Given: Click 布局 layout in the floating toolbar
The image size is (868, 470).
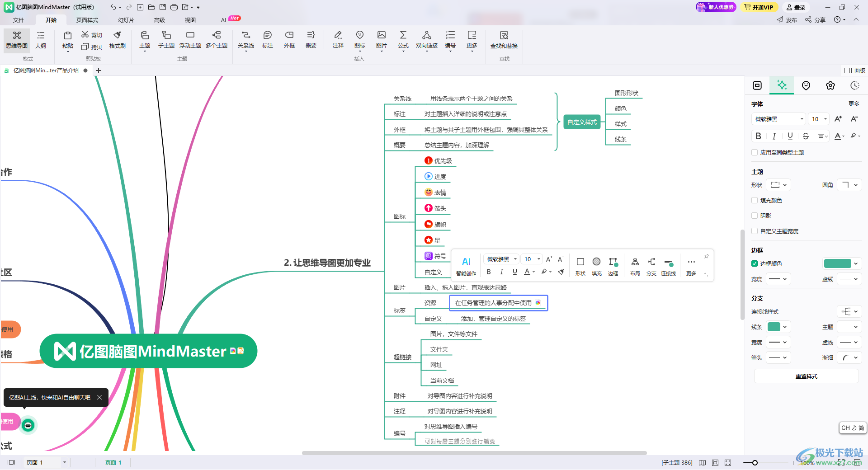Looking at the screenshot, I should 635,266.
